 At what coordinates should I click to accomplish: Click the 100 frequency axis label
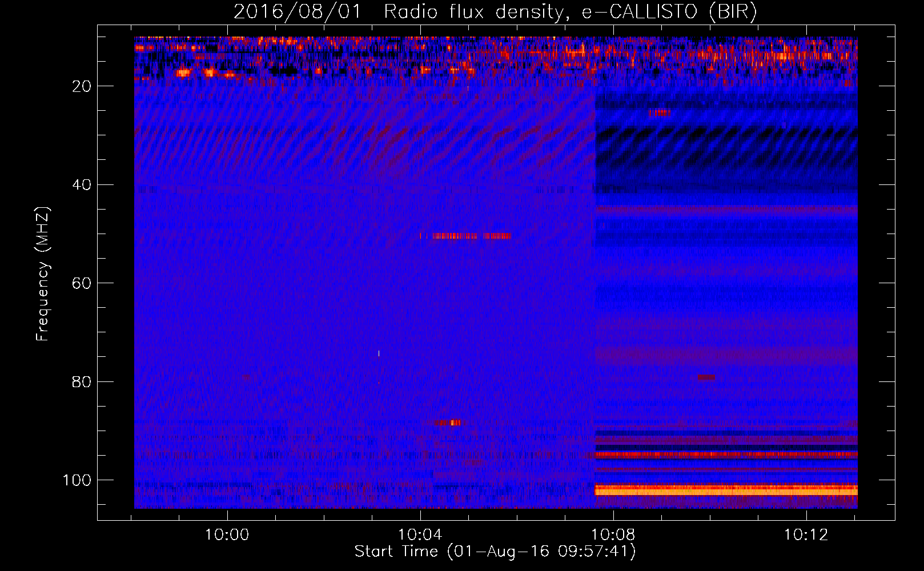click(77, 480)
